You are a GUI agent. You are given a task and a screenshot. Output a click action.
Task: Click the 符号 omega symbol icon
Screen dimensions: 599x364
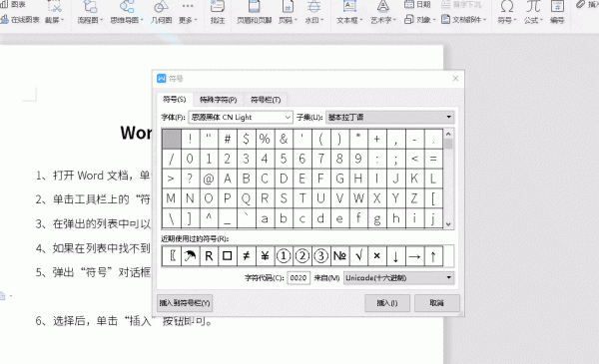click(x=507, y=7)
